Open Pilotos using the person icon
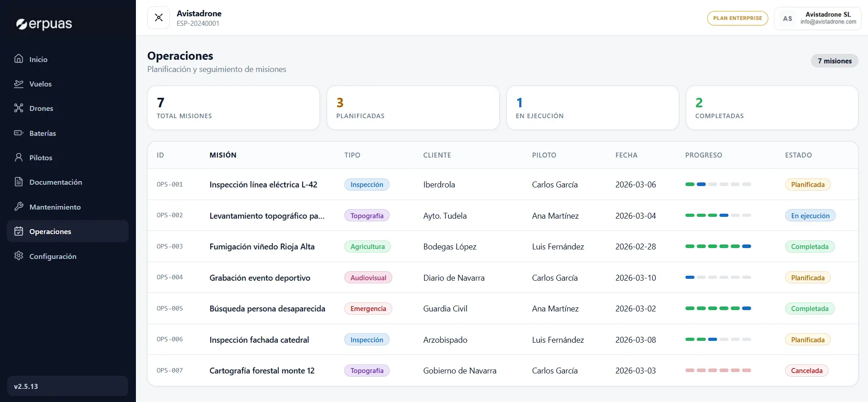 pos(19,158)
